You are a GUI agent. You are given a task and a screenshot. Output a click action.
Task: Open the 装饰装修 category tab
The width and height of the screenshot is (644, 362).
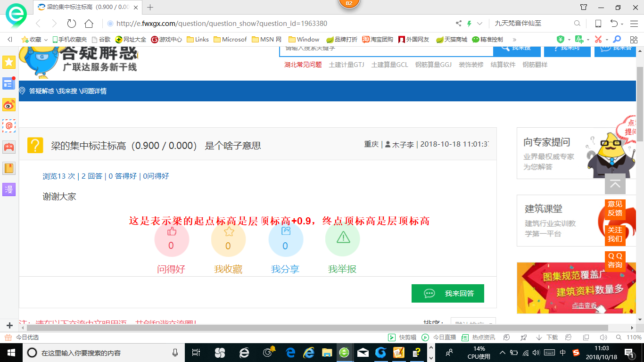click(x=471, y=65)
